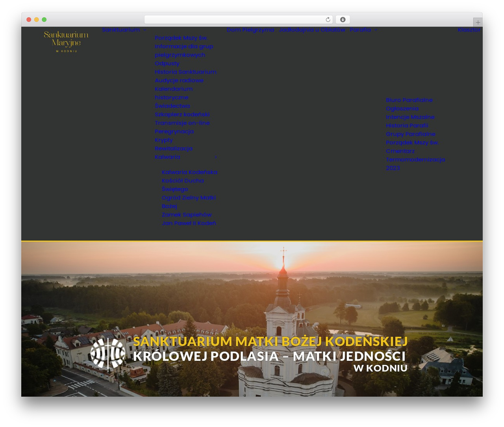Open the Świadectwa link
This screenshot has width=504, height=427.
coord(172,106)
